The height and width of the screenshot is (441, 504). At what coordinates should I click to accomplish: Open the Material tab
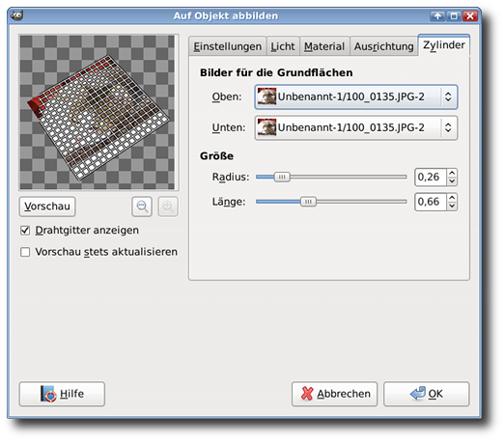click(x=324, y=46)
